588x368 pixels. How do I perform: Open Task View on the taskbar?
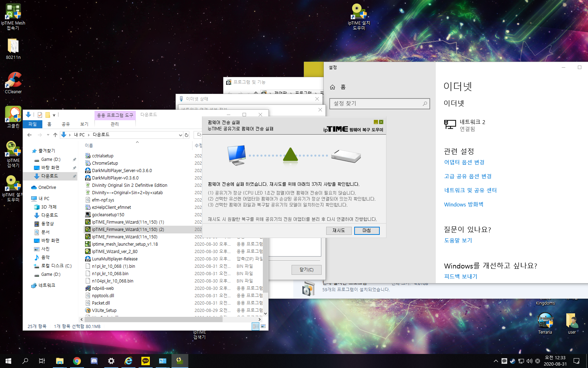(x=42, y=361)
